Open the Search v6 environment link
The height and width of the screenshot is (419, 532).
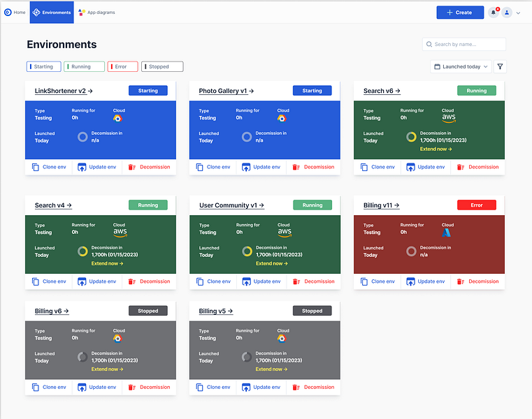coord(382,91)
